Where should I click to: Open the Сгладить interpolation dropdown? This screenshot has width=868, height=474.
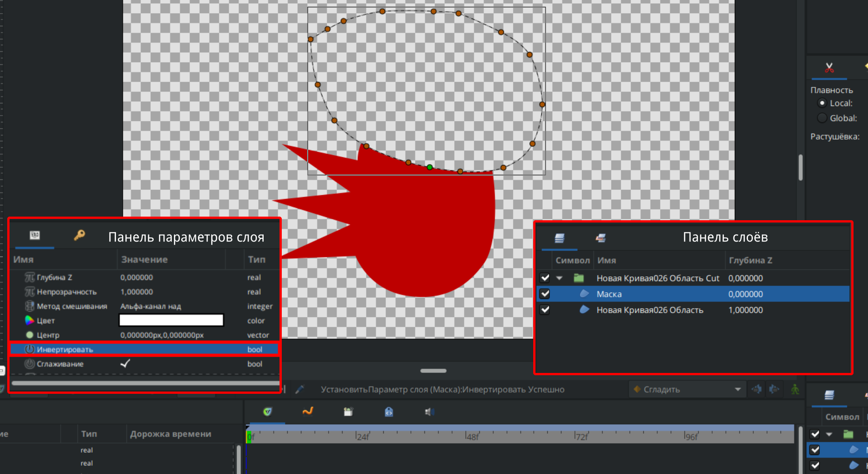tap(687, 389)
